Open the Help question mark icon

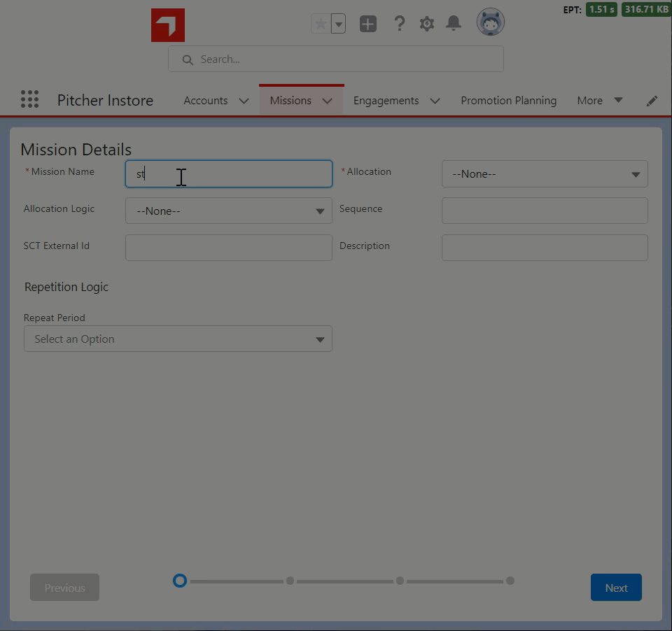click(x=399, y=24)
